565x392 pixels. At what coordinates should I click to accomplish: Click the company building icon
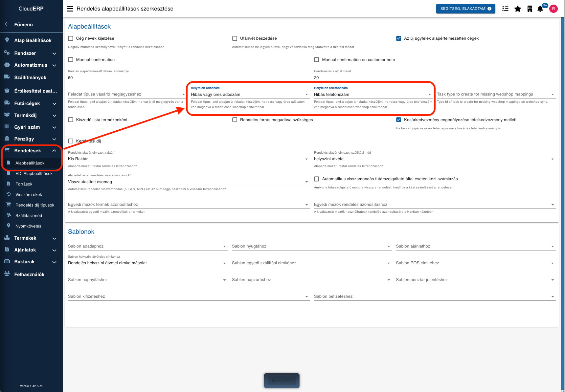530,9
